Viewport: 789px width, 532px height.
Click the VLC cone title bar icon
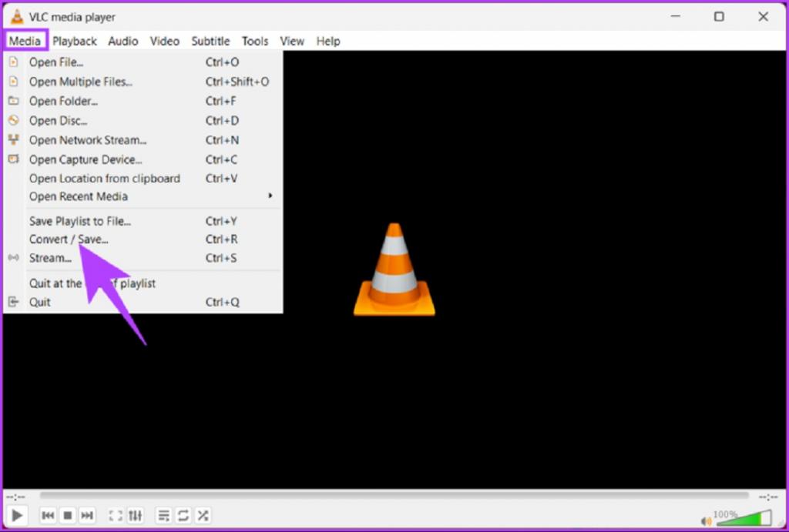coord(17,17)
